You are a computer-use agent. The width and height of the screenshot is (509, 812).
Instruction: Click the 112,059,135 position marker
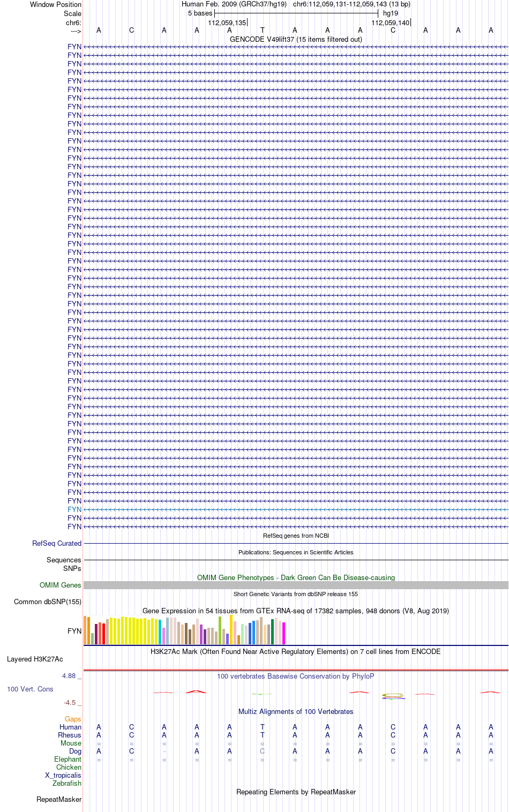coord(227,22)
